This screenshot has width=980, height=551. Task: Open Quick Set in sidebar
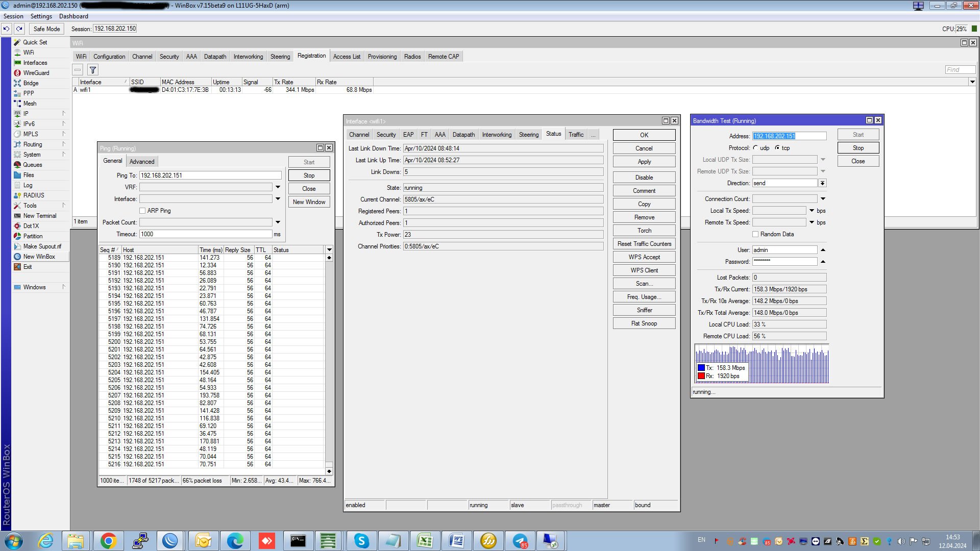coord(35,42)
